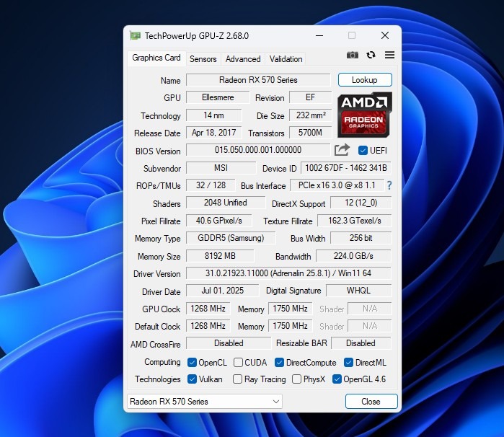Select the Release Date Apr 18, 2017

[213, 133]
